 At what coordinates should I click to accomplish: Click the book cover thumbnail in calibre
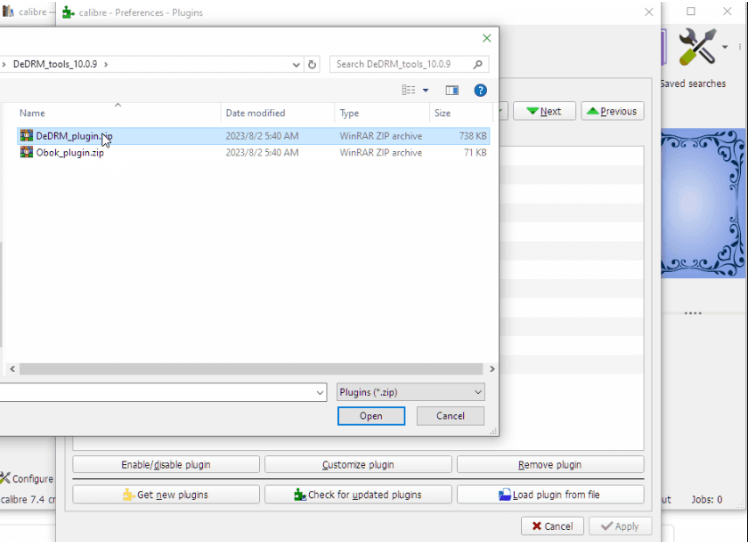[x=703, y=203]
